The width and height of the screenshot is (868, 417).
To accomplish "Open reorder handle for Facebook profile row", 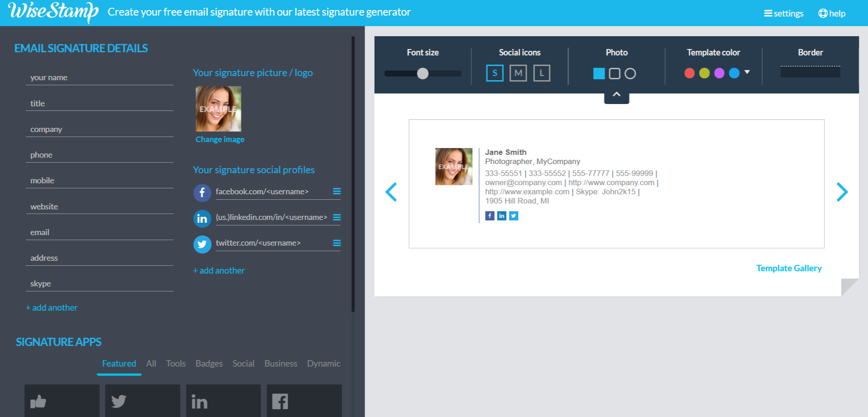I will [x=337, y=192].
